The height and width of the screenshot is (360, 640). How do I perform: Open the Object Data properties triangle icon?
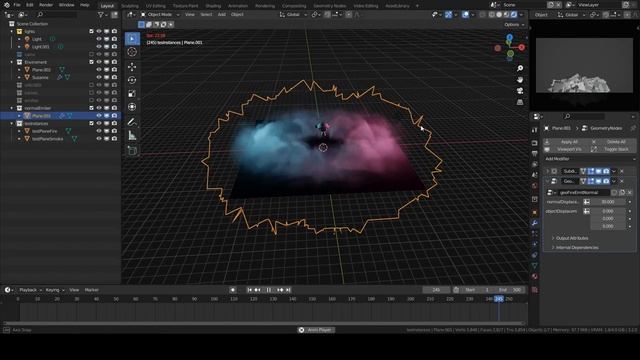point(534,265)
